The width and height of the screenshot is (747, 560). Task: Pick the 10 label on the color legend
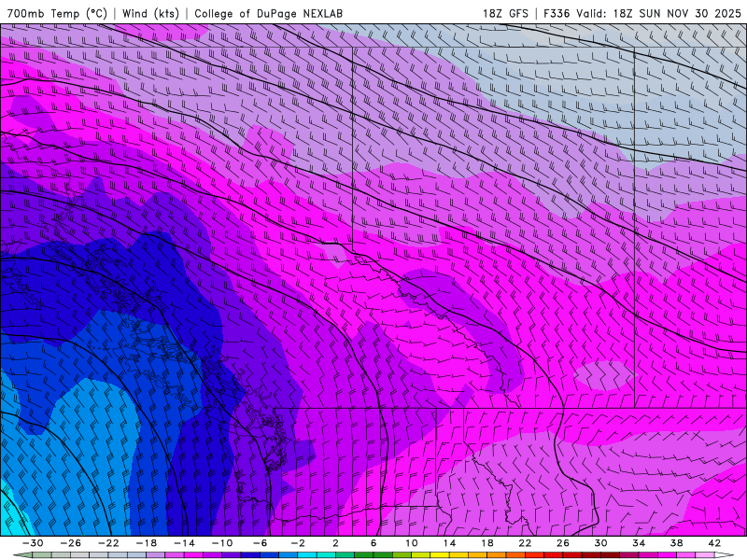[412, 543]
